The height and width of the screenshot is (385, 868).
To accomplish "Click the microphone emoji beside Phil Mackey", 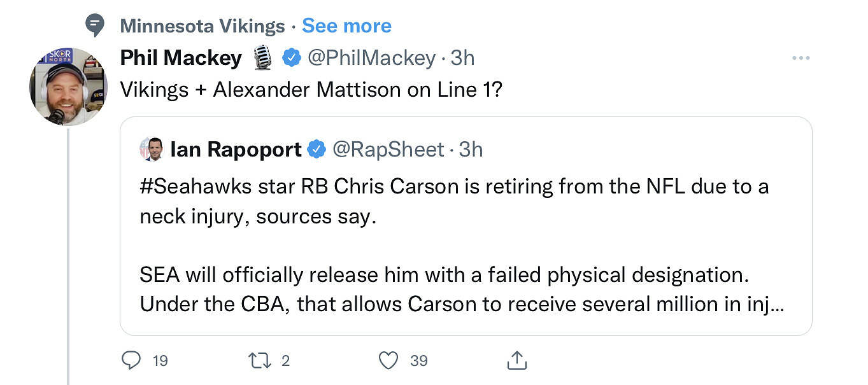I will tap(262, 58).
